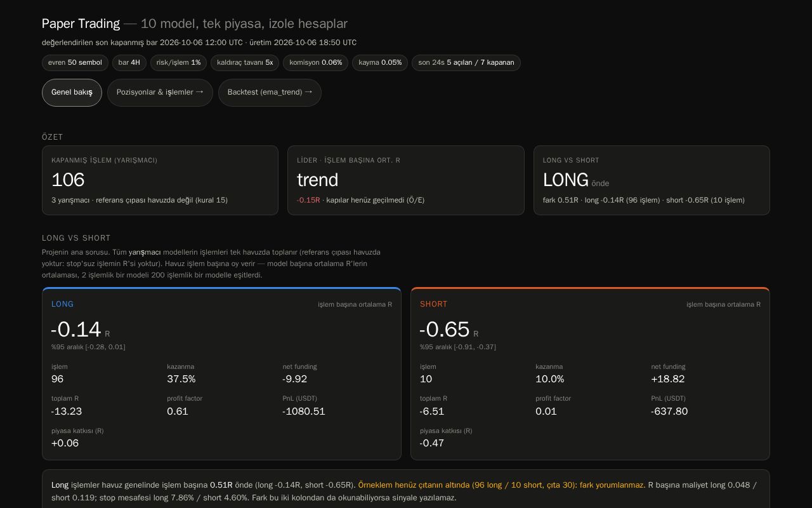Click the leader name trend
Image resolution: width=812 pixels, height=508 pixels.
[x=317, y=180]
